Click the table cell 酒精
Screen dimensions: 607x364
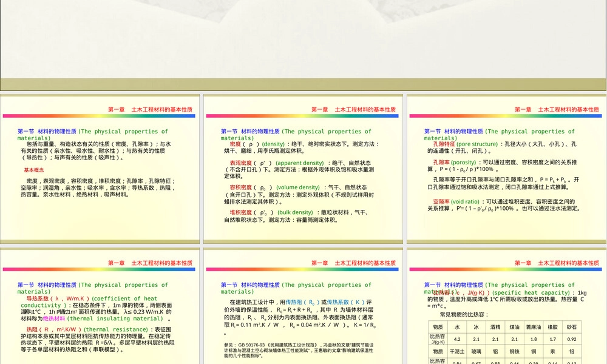[x=495, y=327]
